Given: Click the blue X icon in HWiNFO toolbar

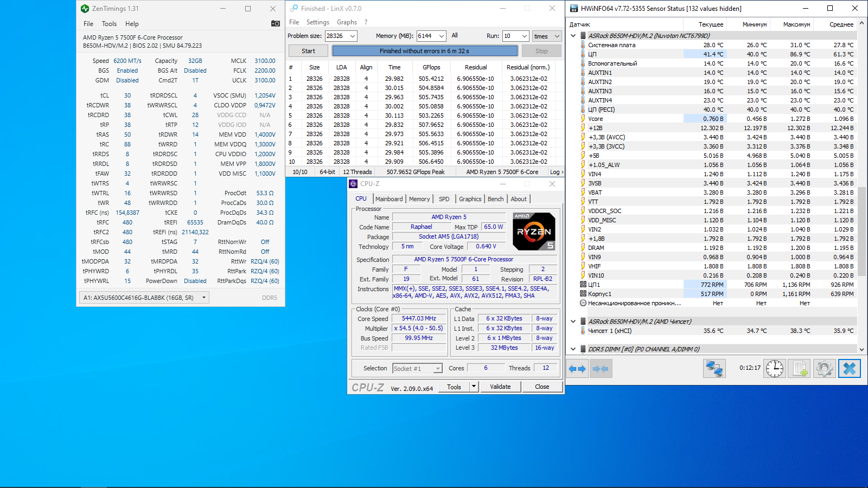Looking at the screenshot, I should tap(849, 369).
